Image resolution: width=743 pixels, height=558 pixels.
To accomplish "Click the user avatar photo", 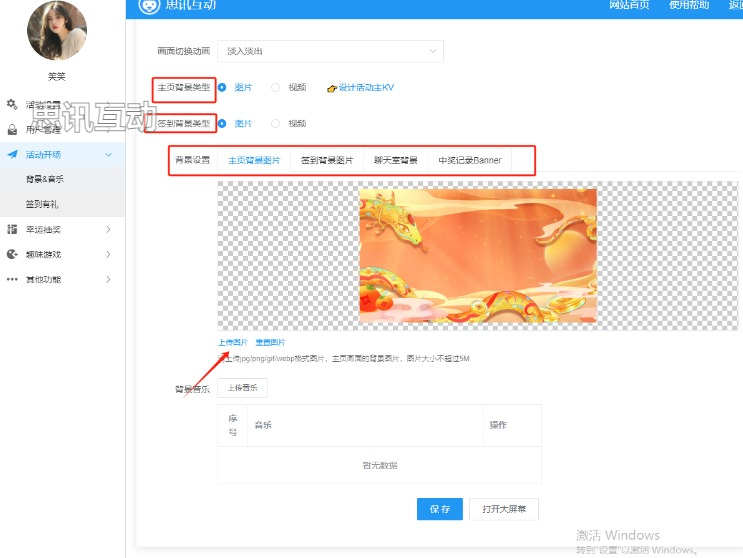I will point(57,31).
